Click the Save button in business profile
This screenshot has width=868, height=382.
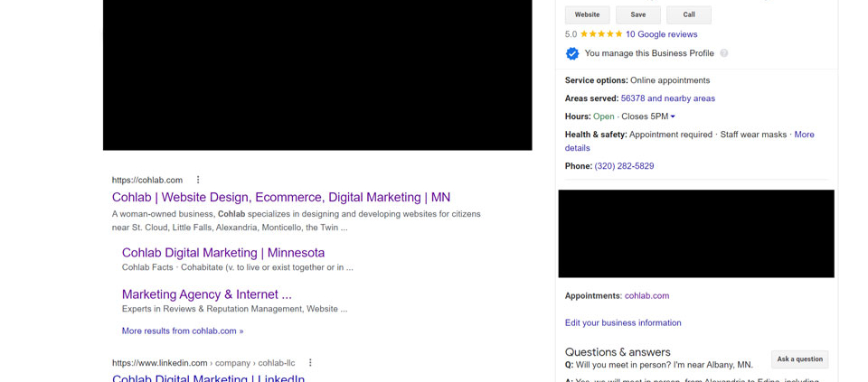click(x=637, y=15)
